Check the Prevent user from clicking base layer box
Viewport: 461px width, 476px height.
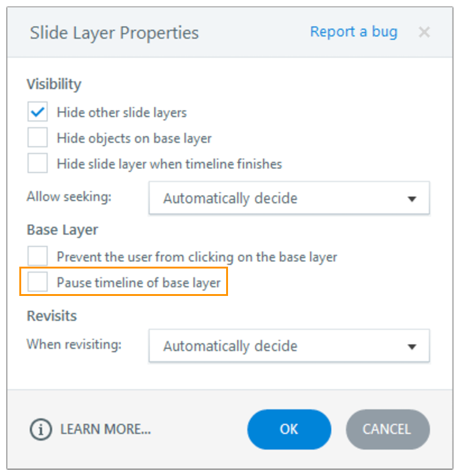(x=37, y=256)
